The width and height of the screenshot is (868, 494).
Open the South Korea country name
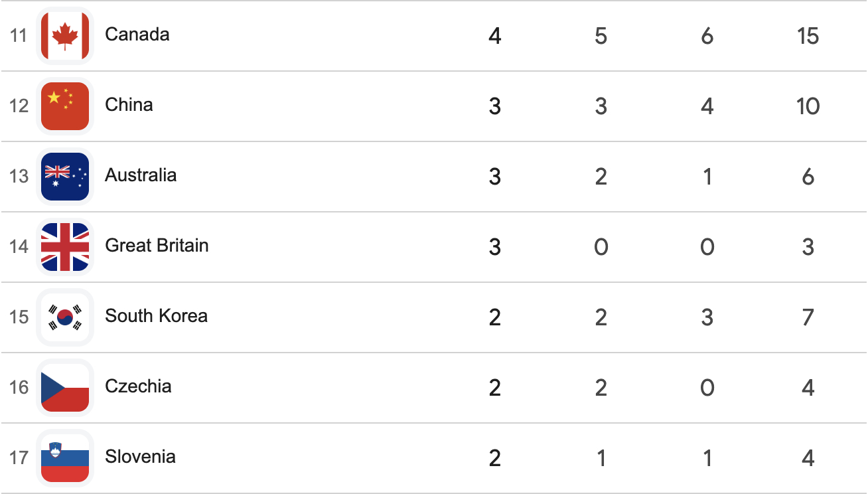[156, 316]
